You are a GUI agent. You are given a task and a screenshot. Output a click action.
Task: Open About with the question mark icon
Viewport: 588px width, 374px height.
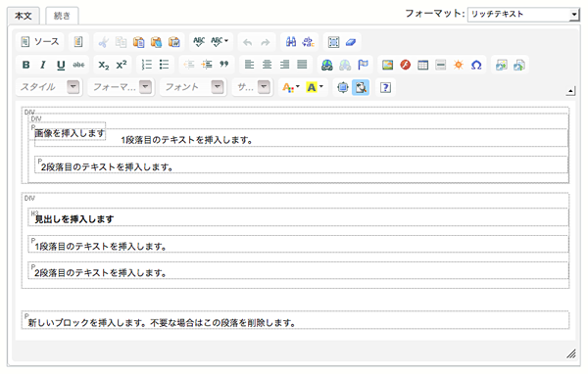pos(385,87)
